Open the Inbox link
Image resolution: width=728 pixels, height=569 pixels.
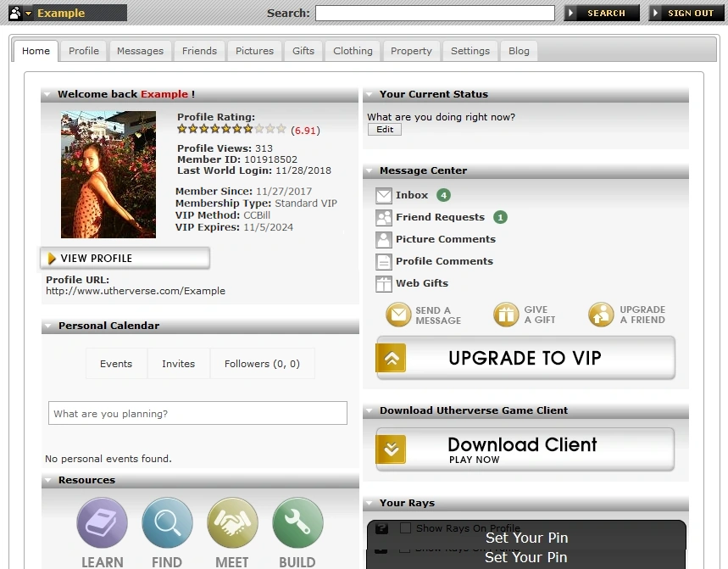411,195
